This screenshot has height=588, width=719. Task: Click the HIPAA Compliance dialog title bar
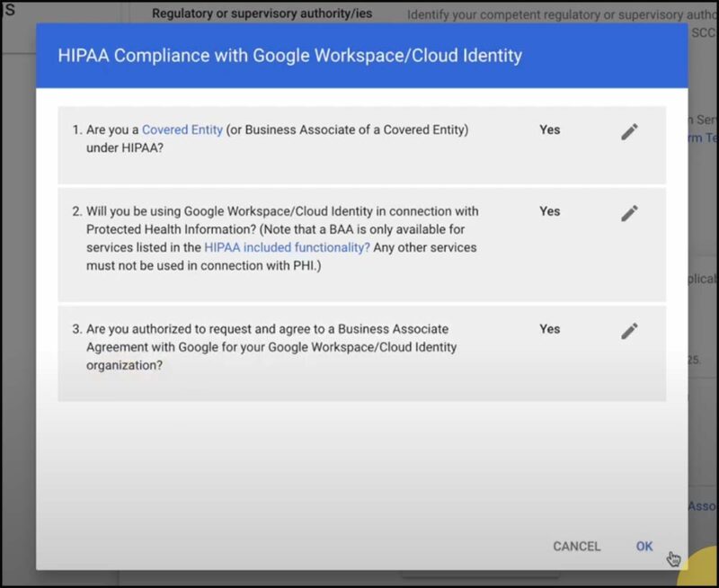click(359, 55)
